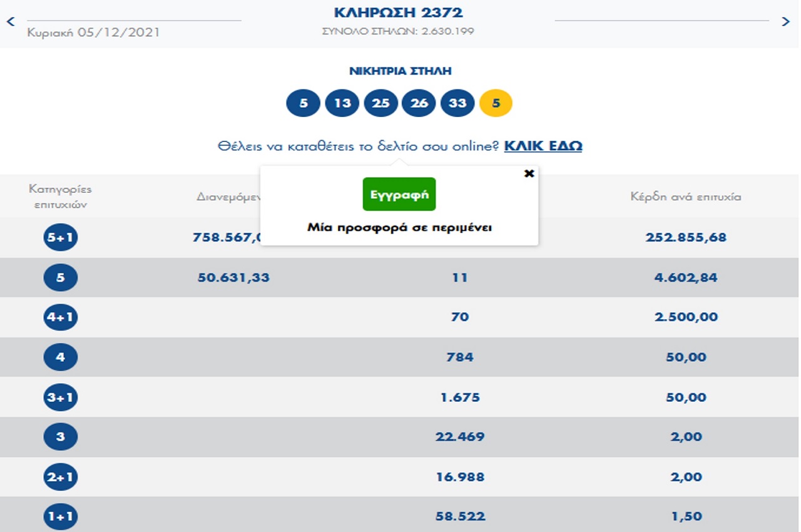Select the 4+1 category badge
Image resolution: width=801 pixels, height=532 pixels.
(x=61, y=317)
